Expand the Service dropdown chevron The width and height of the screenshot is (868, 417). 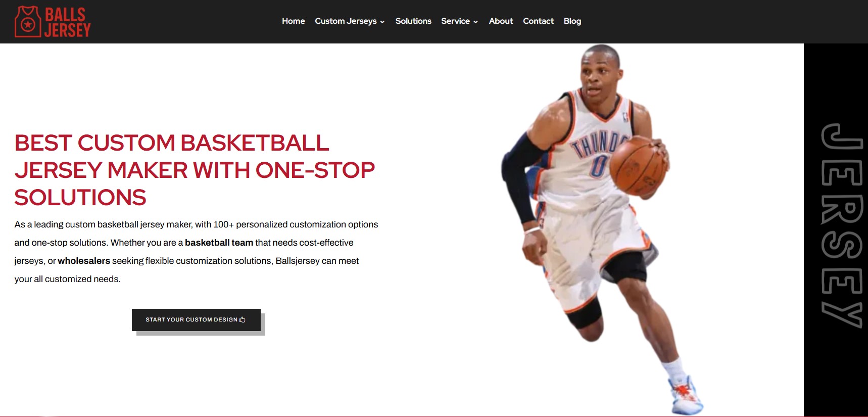[475, 22]
